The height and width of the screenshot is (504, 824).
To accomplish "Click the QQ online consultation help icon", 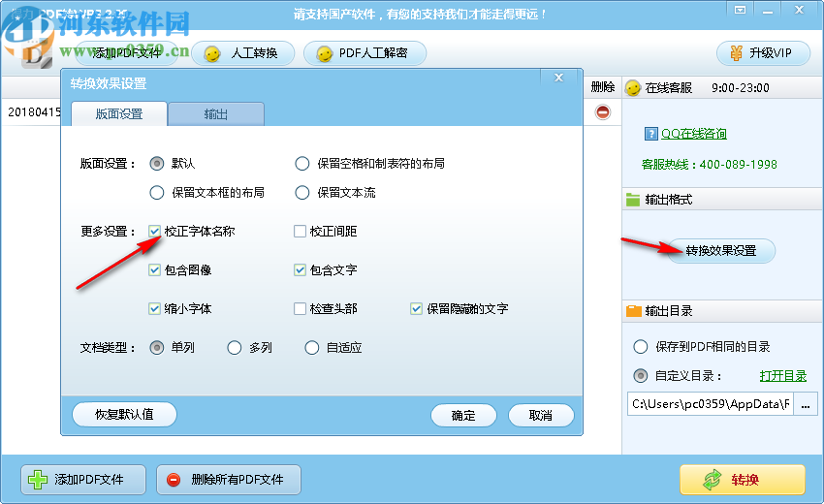I will coord(651,134).
